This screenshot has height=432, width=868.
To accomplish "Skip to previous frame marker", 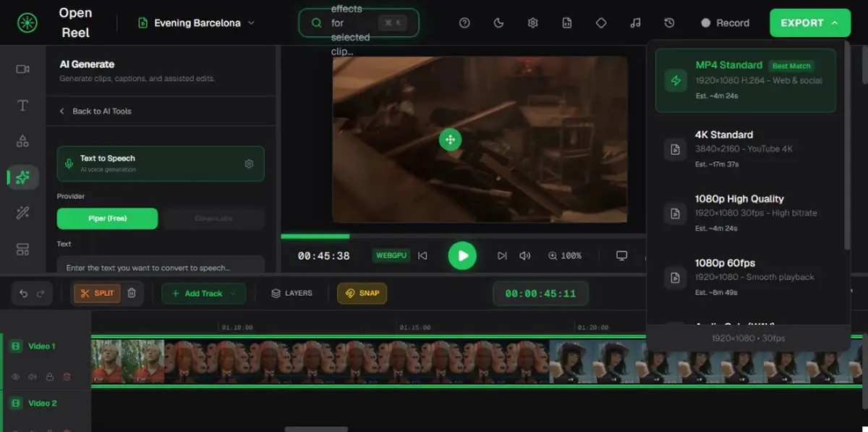I will [x=423, y=255].
